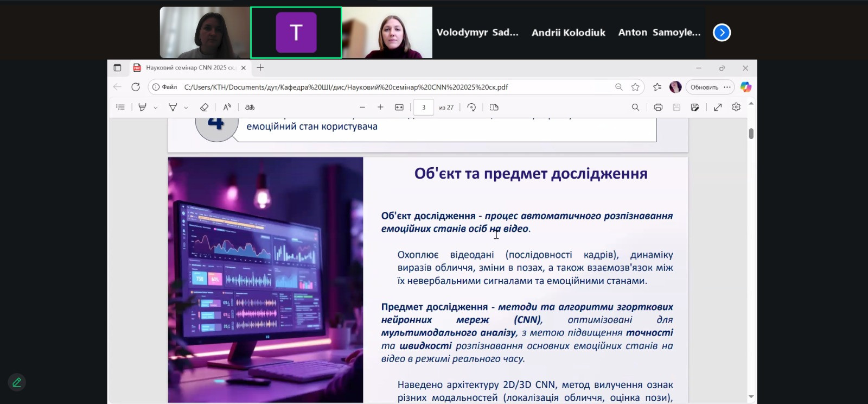Click the zoom in plus button
The height and width of the screenshot is (404, 868).
click(x=380, y=108)
